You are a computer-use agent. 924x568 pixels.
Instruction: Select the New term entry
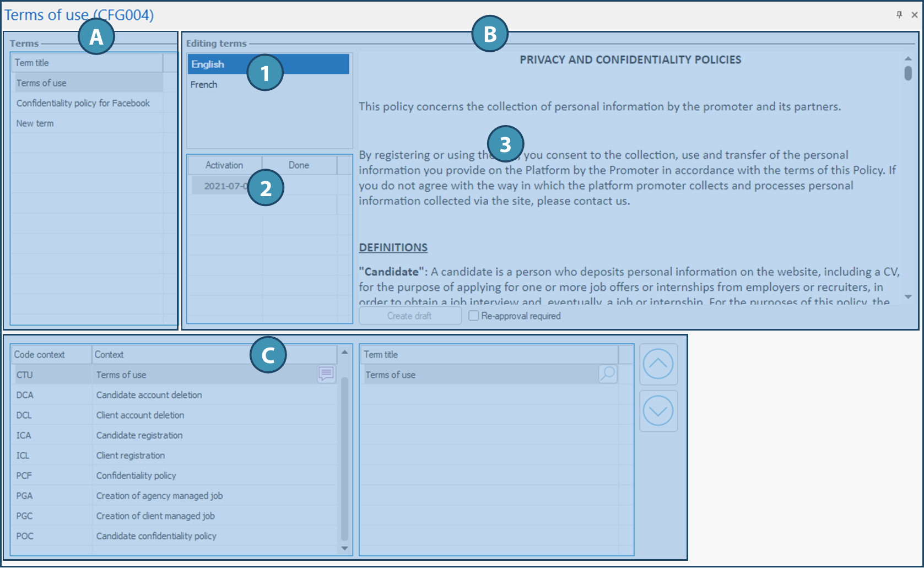pos(35,123)
